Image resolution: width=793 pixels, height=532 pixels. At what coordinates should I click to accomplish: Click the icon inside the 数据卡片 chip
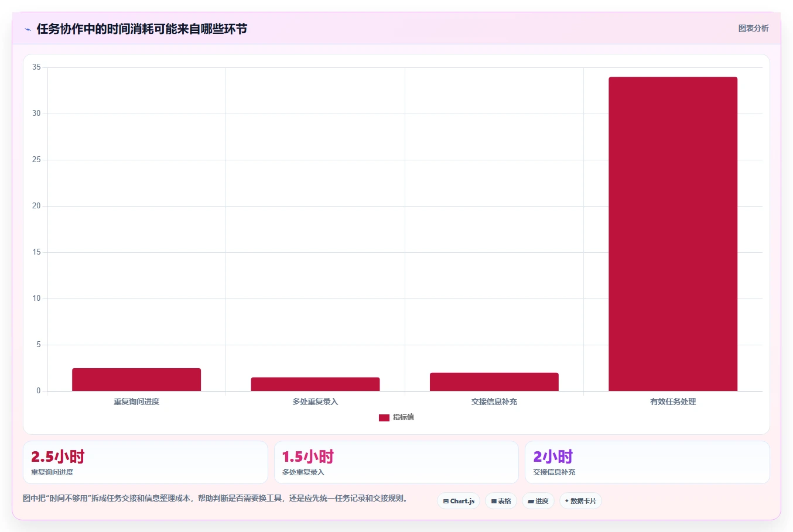point(566,501)
